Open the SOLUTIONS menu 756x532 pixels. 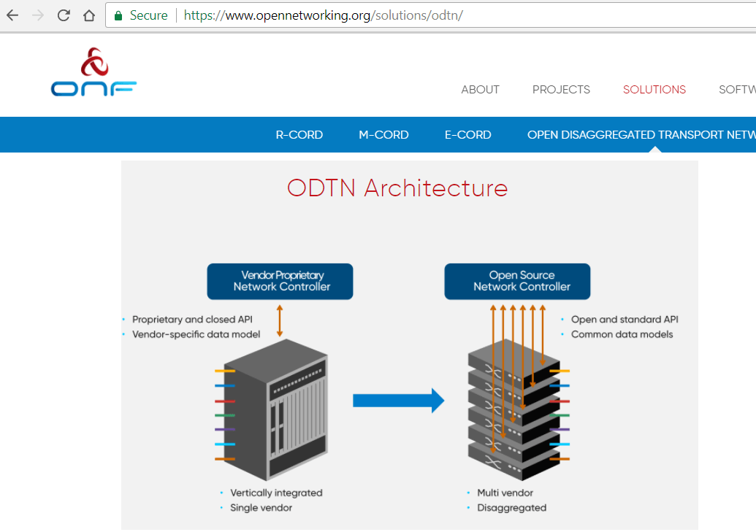[654, 90]
